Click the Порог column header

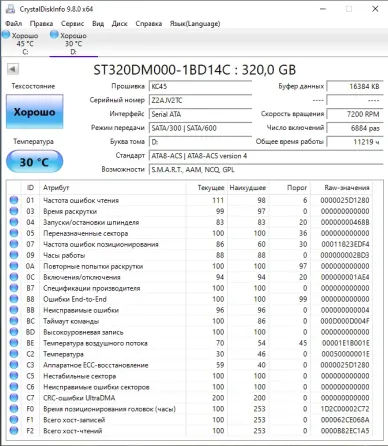click(290, 188)
